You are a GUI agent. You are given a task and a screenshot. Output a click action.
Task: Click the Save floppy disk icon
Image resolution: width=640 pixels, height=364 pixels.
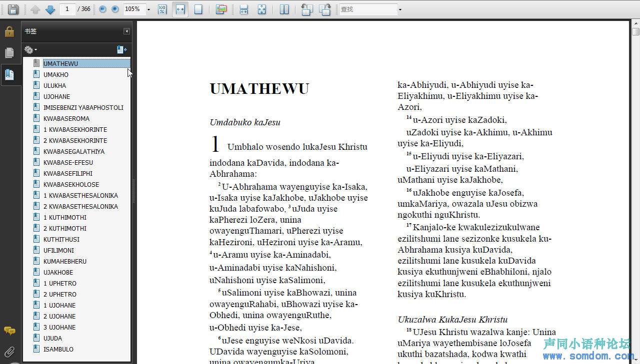[13, 9]
